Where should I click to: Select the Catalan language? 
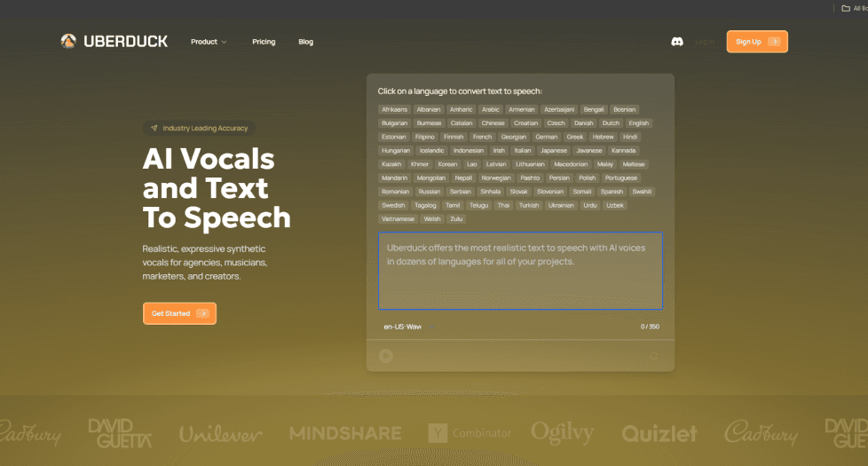[462, 123]
